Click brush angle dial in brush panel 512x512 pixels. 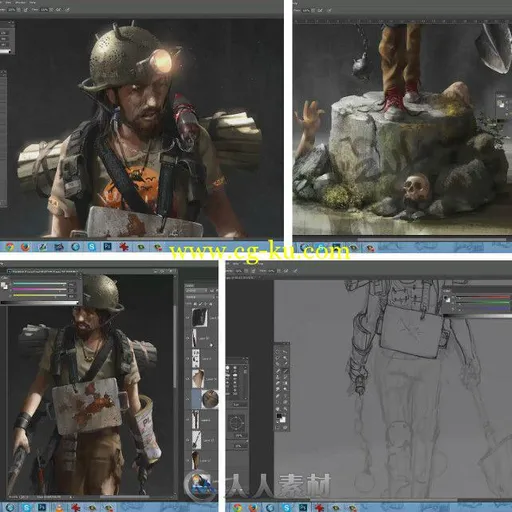pyautogui.click(x=236, y=423)
